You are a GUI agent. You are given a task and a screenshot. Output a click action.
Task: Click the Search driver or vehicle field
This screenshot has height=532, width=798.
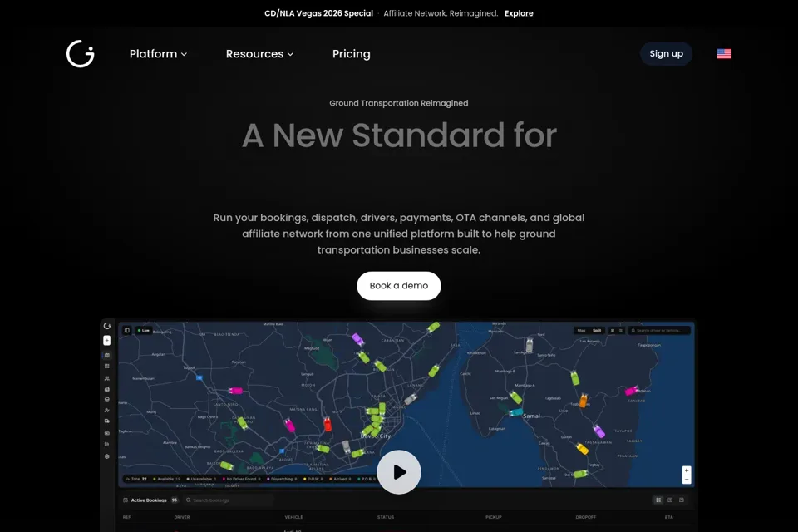(659, 330)
